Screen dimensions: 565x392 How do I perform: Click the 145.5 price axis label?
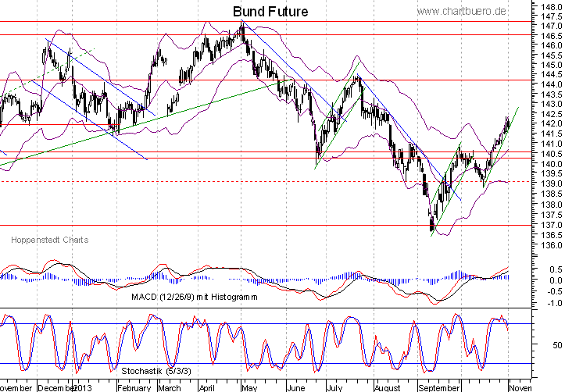(551, 55)
